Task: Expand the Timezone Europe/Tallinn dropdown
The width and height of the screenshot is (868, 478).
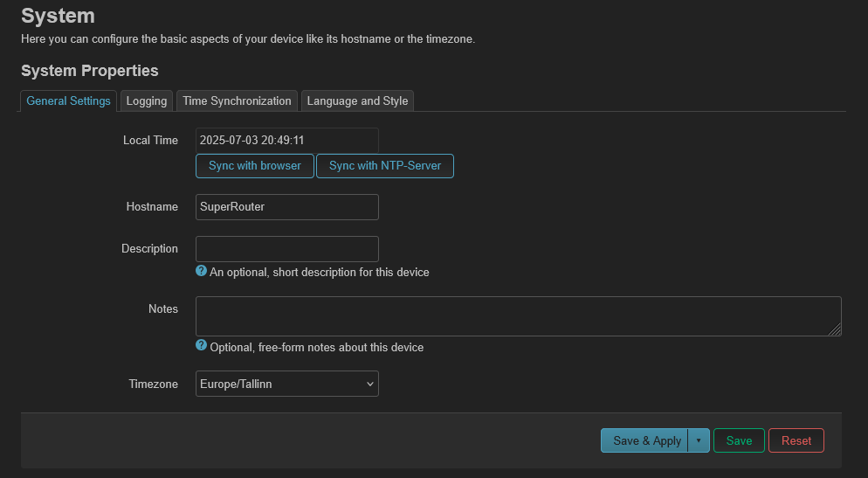Action: point(286,384)
